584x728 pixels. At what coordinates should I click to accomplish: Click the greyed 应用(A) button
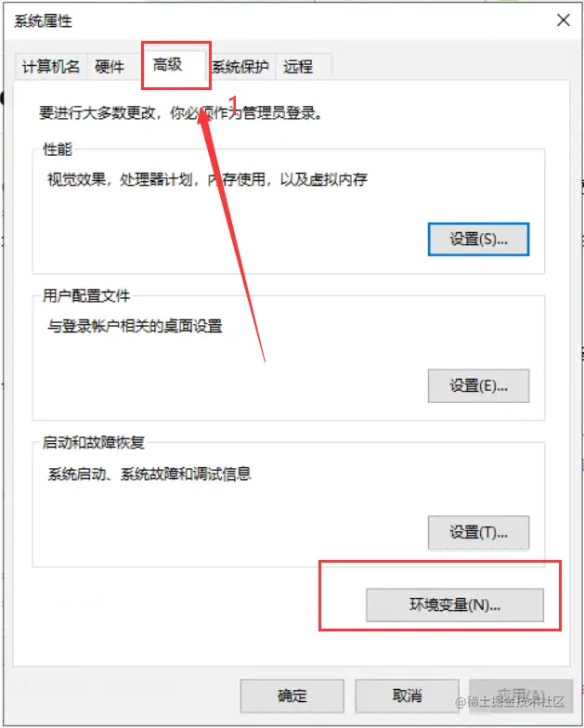click(521, 696)
